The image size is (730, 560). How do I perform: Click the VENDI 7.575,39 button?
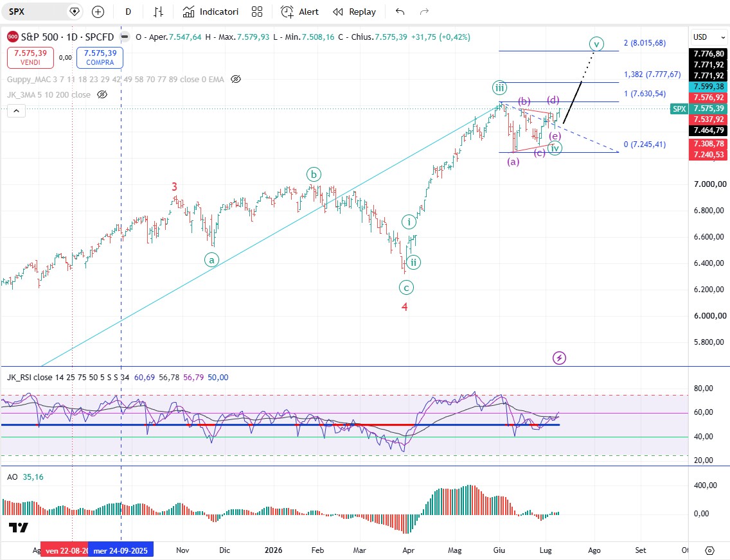pos(30,58)
